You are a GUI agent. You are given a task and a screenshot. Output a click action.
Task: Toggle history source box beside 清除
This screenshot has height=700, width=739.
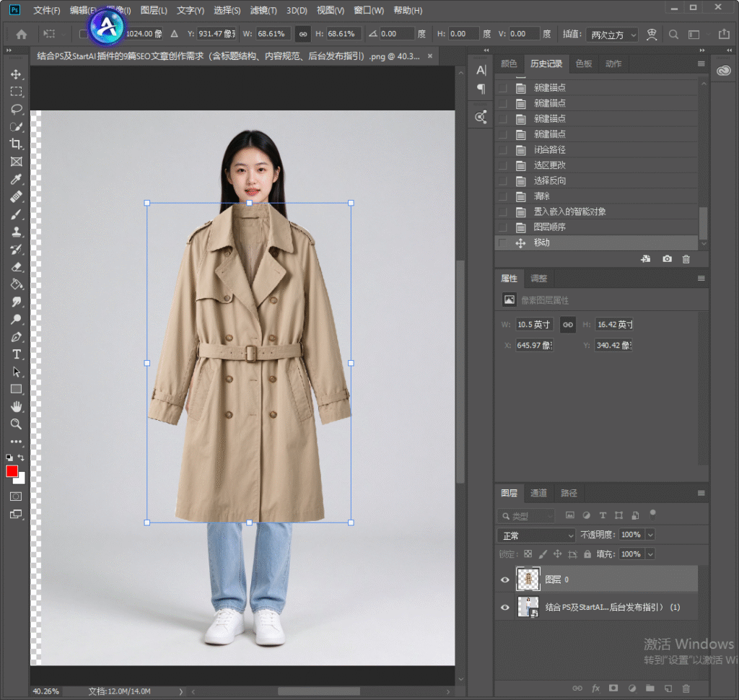(x=503, y=196)
